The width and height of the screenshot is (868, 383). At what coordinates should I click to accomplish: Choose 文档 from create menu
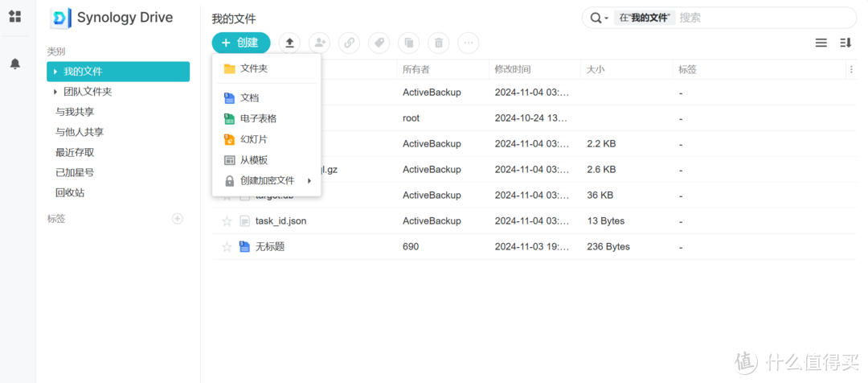[x=266, y=98]
